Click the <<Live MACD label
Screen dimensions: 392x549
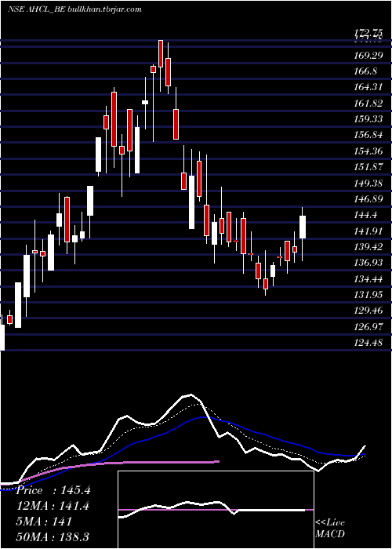click(330, 529)
